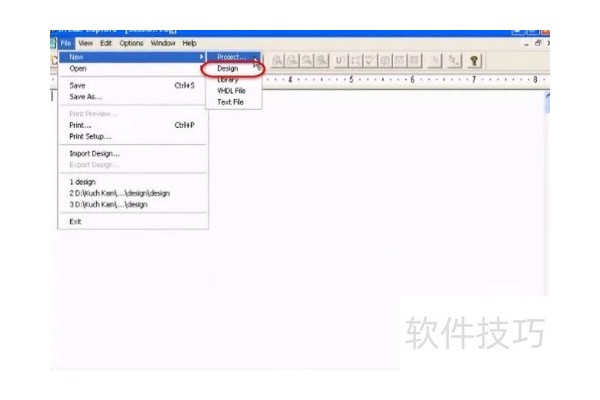Image resolution: width=600 pixels, height=400 pixels.
Task: Expand the New submenu arrow
Action: (x=201, y=57)
